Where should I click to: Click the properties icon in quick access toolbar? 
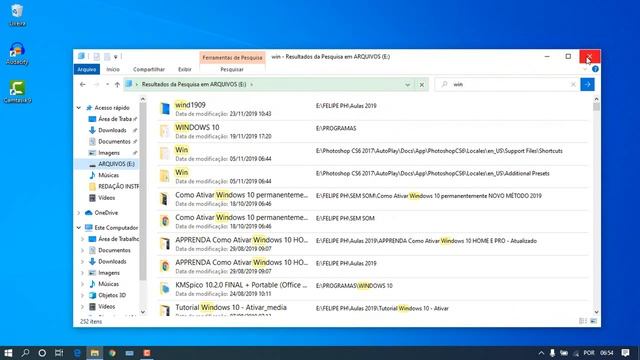click(97, 57)
